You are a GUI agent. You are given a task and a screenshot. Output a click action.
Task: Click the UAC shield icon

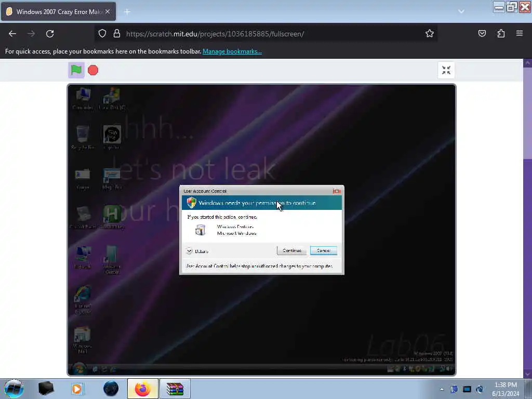[x=191, y=203]
